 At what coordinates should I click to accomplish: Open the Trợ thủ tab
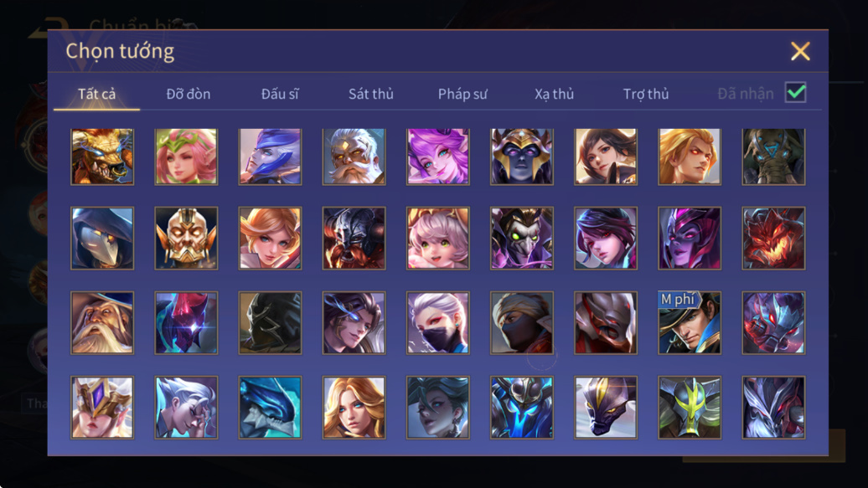tap(646, 94)
